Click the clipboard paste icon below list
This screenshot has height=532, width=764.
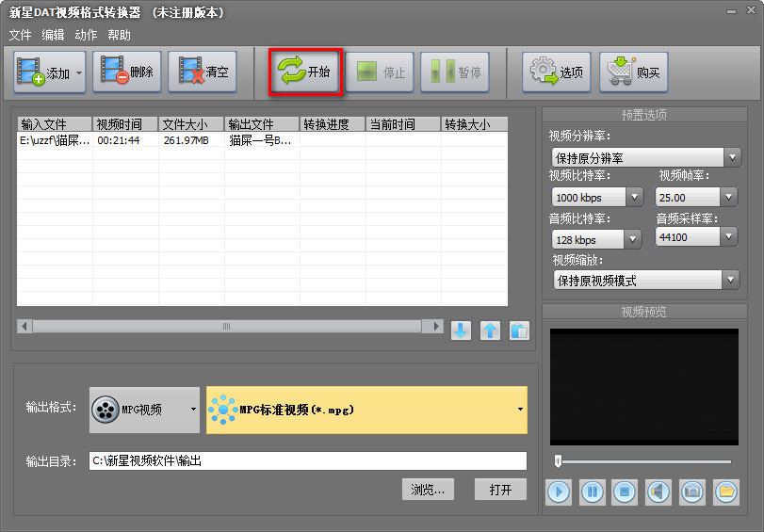point(519,330)
